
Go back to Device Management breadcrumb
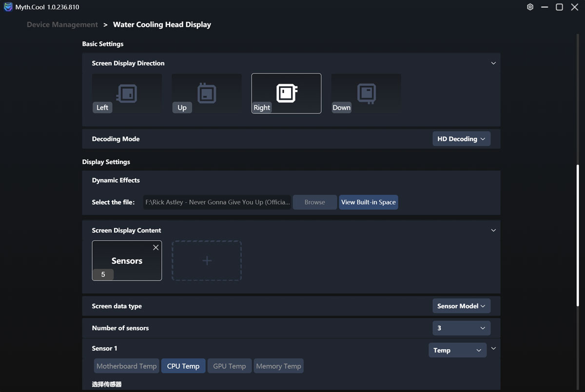click(62, 24)
